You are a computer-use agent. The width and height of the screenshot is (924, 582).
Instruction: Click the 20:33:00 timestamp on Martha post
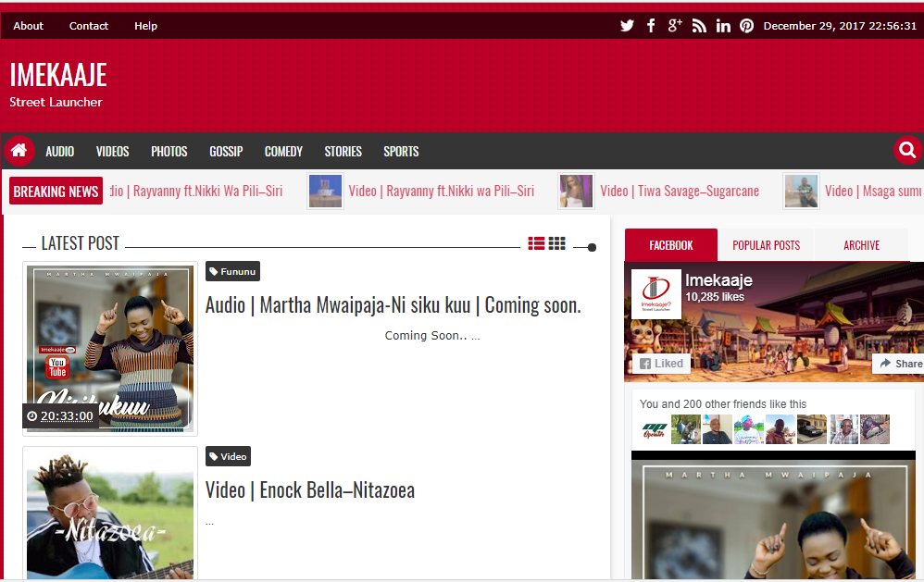point(61,415)
